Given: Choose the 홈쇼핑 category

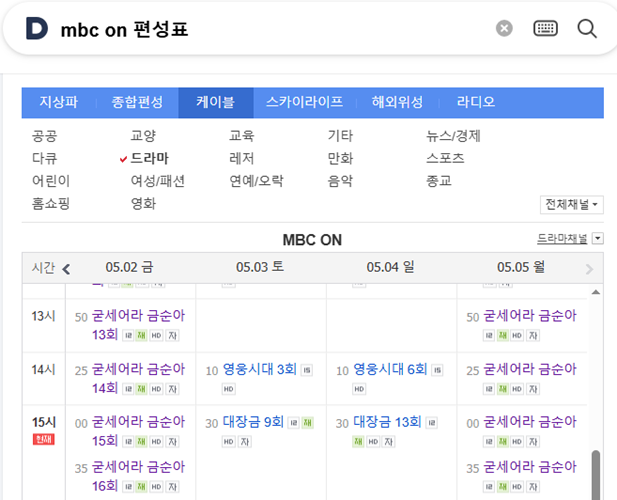Looking at the screenshot, I should (x=51, y=204).
